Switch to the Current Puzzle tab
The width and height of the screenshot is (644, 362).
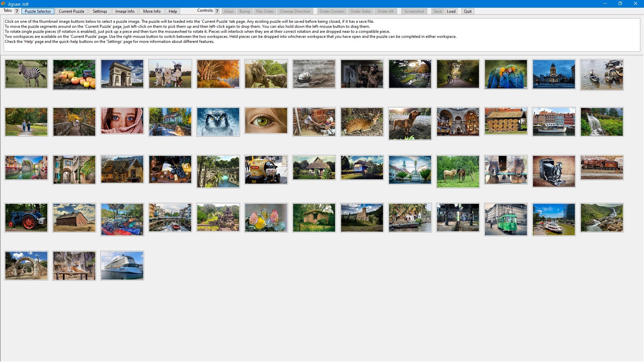pyautogui.click(x=71, y=11)
